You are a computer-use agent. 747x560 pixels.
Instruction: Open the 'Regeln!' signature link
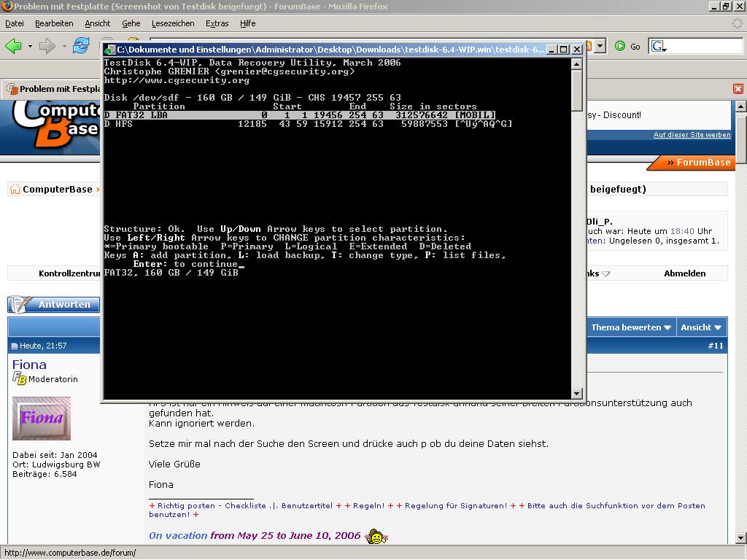click(x=368, y=506)
